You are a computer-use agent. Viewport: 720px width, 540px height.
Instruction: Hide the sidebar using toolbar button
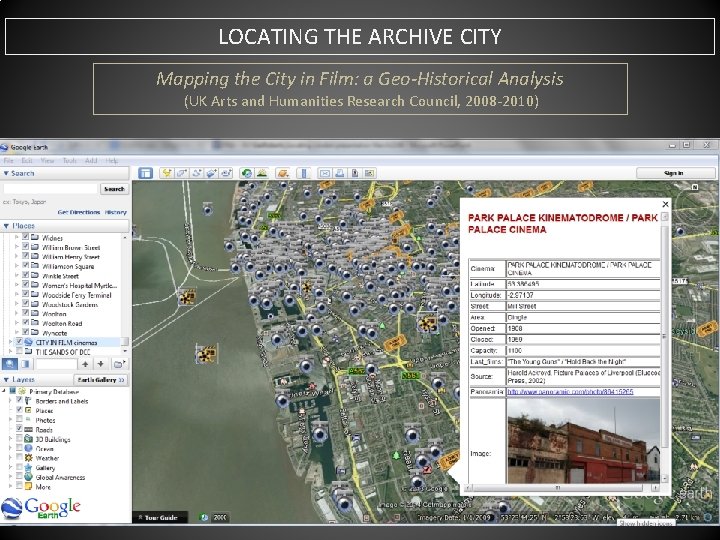coord(146,173)
